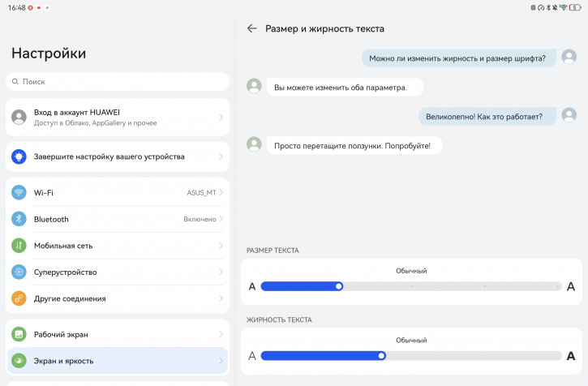
Task: Click the Рабочий экран row chevron
Action: click(x=221, y=334)
